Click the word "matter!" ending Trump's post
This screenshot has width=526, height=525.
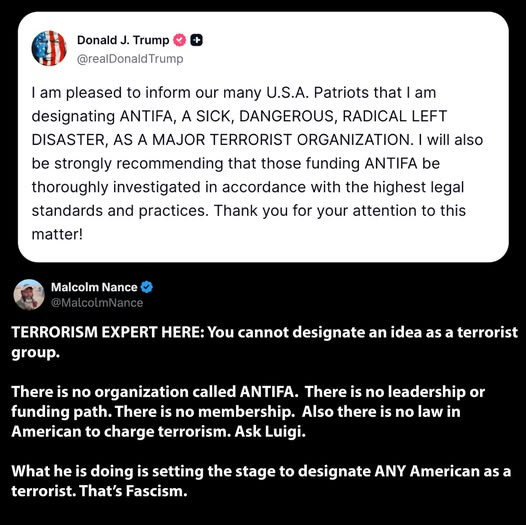tap(57, 234)
